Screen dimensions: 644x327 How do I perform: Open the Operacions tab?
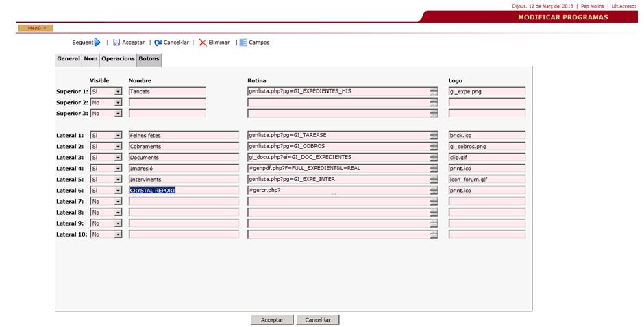pyautogui.click(x=118, y=59)
